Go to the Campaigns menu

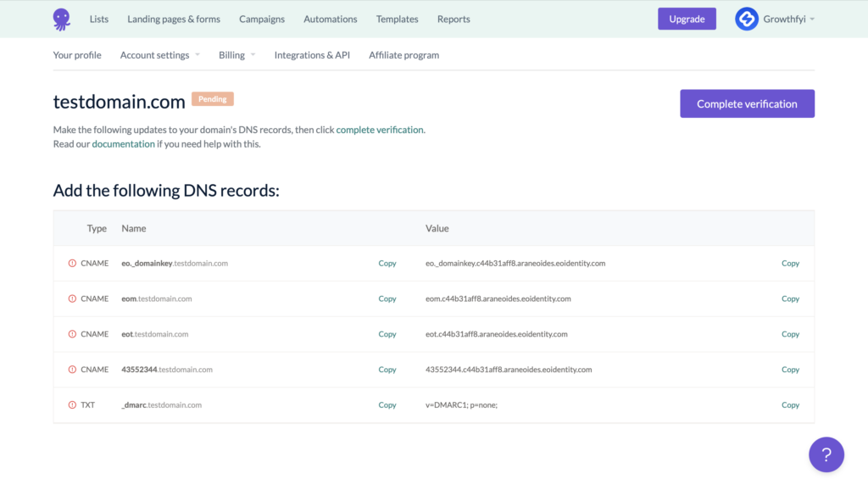262,19
